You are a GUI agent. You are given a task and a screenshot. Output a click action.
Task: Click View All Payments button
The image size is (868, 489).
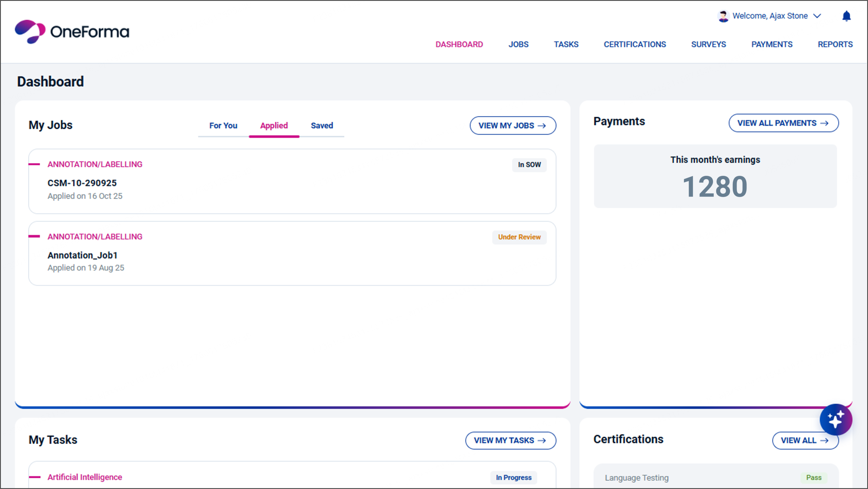click(783, 123)
